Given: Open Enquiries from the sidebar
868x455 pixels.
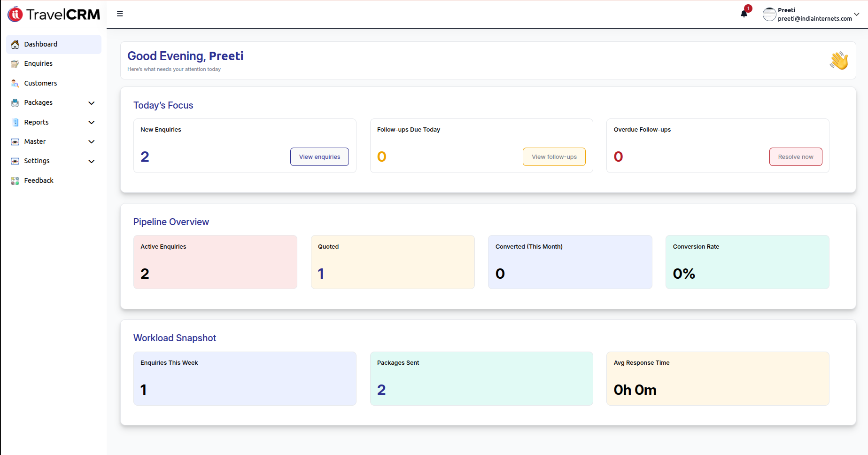Looking at the screenshot, I should (x=39, y=63).
